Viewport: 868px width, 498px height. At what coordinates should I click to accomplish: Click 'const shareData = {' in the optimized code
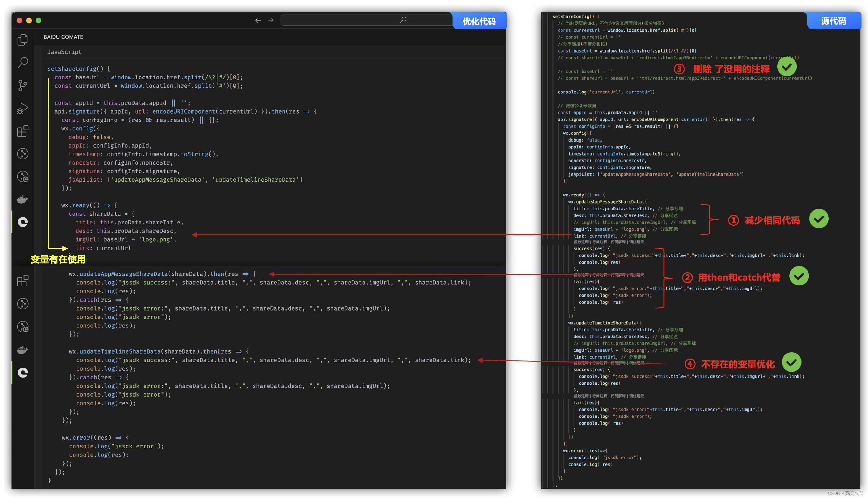pyautogui.click(x=102, y=214)
